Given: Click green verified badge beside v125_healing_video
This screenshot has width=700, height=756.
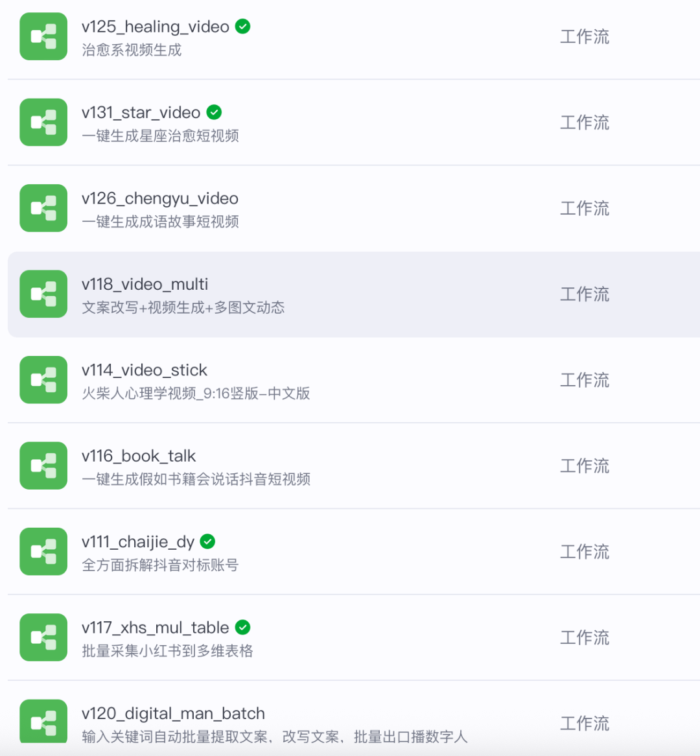Looking at the screenshot, I should click(242, 27).
